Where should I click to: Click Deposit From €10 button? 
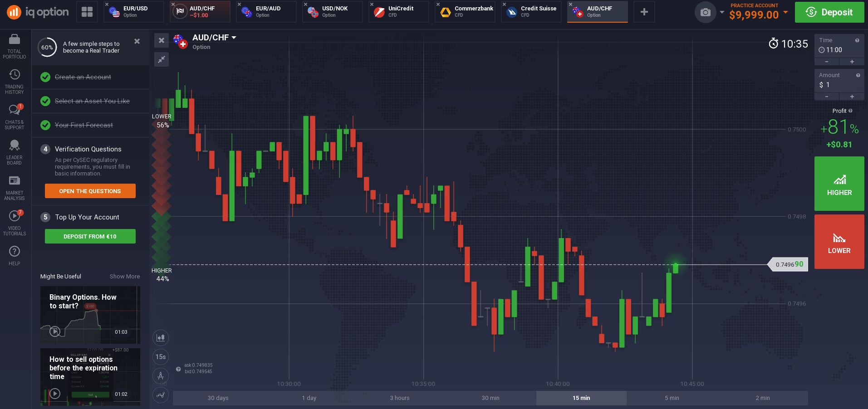[x=90, y=236]
